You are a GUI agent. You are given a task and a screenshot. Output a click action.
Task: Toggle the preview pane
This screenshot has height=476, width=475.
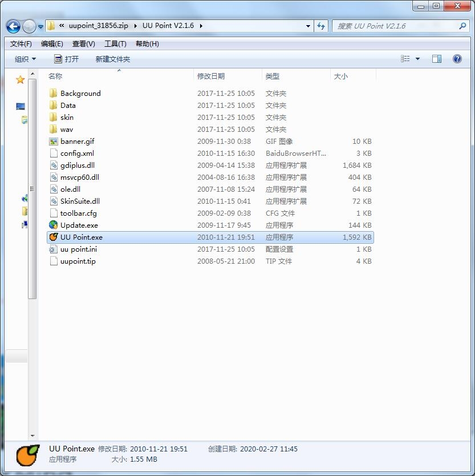click(x=436, y=59)
